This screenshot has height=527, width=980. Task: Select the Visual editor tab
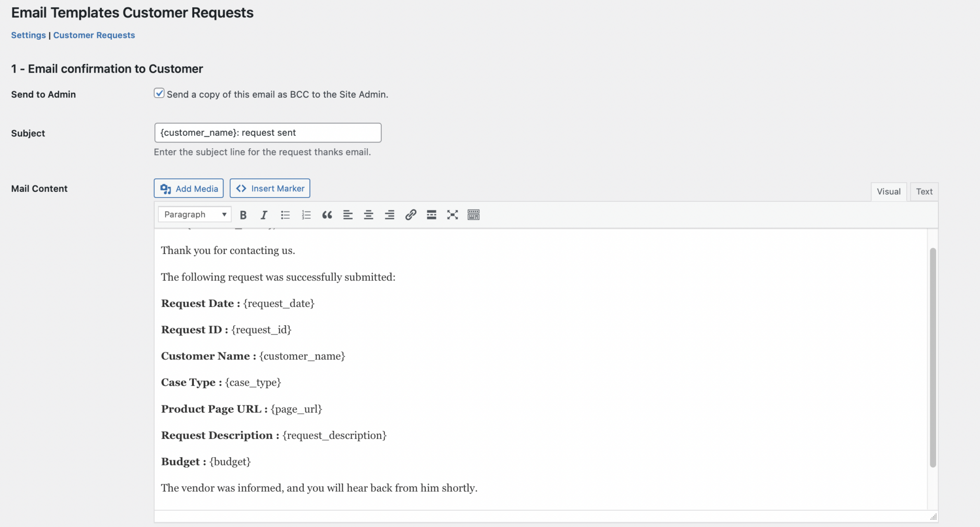888,191
